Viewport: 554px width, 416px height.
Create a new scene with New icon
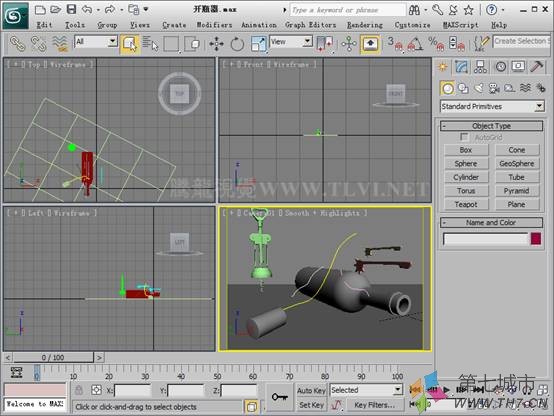click(x=40, y=10)
